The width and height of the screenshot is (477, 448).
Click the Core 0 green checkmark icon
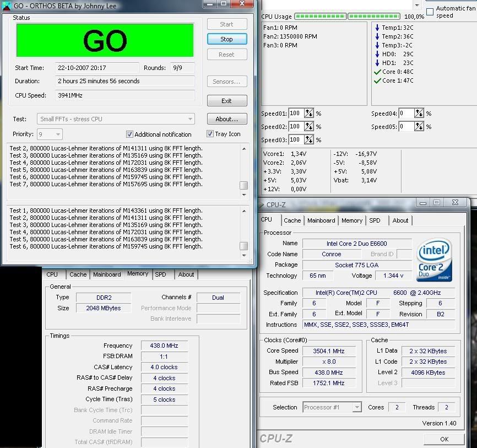(x=377, y=72)
